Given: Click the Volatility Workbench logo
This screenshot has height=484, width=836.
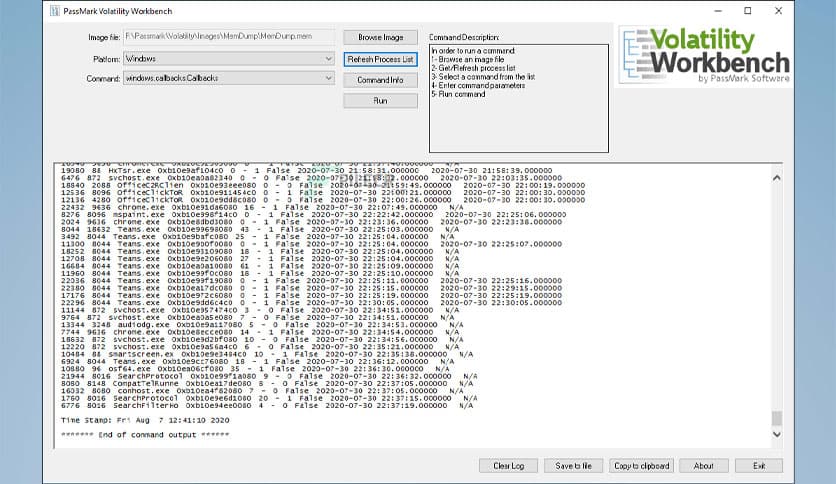Looking at the screenshot, I should tap(705, 55).
